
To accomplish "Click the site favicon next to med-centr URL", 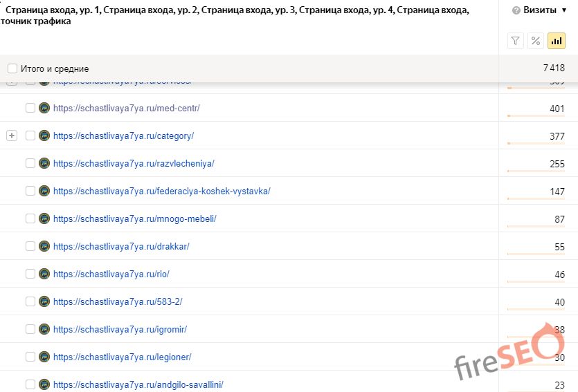I will point(44,108).
